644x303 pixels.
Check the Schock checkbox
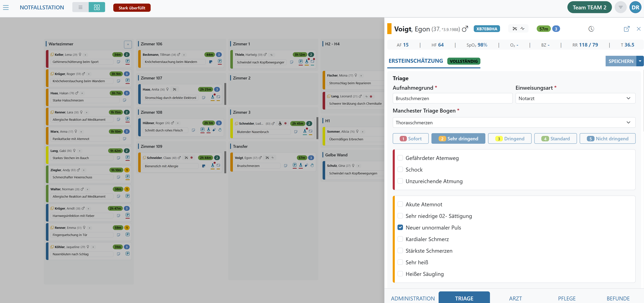[400, 169]
